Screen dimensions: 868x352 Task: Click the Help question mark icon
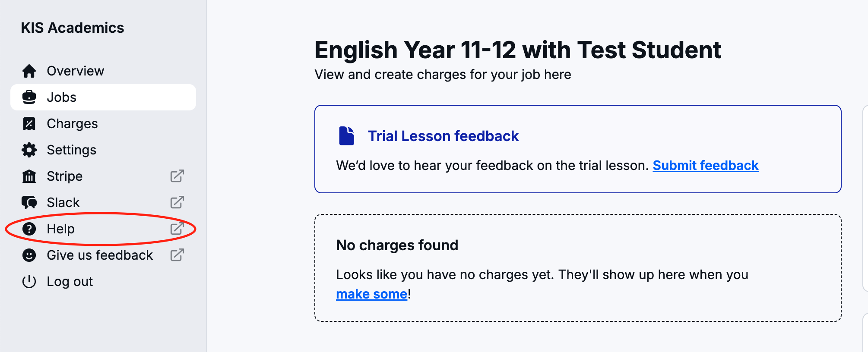pos(29,229)
